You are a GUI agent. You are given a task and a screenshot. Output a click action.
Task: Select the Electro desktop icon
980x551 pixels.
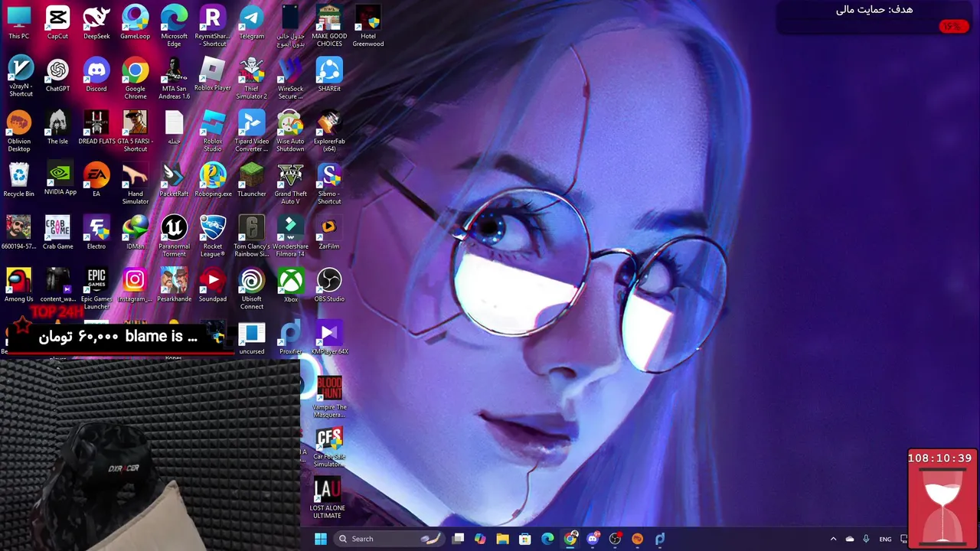(x=96, y=233)
